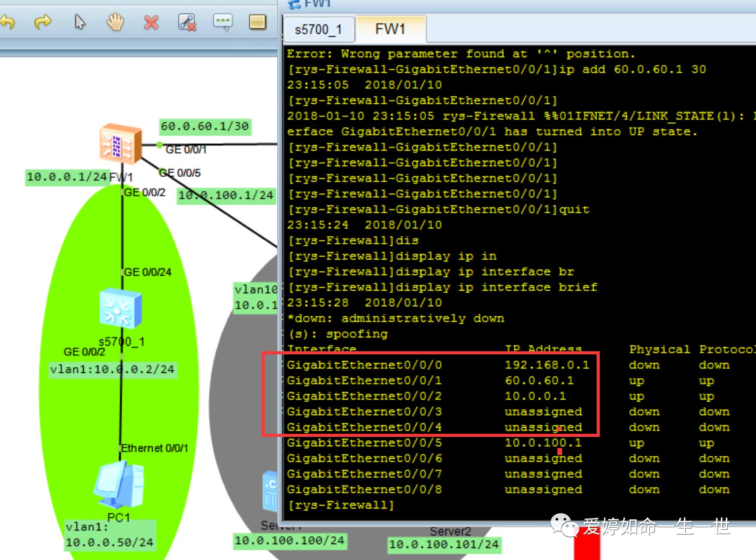Click the Undo arrow in the toolbar
The image size is (756, 560).
coord(8,22)
